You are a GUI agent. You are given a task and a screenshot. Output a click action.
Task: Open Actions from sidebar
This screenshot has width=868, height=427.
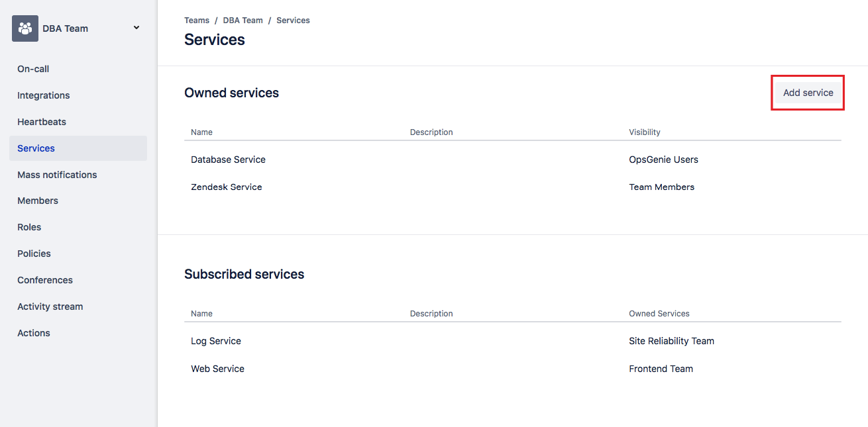[x=34, y=333]
